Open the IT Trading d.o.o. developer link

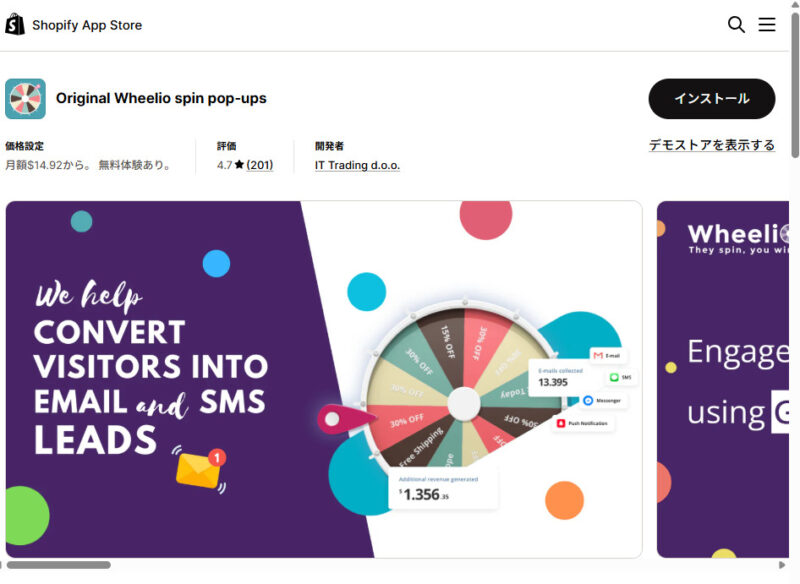[x=357, y=165]
